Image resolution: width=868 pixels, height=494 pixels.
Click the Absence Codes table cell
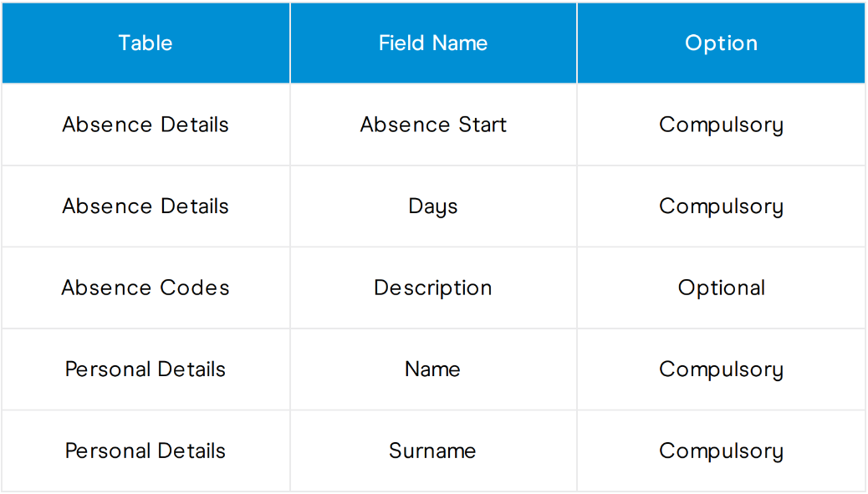pos(146,288)
